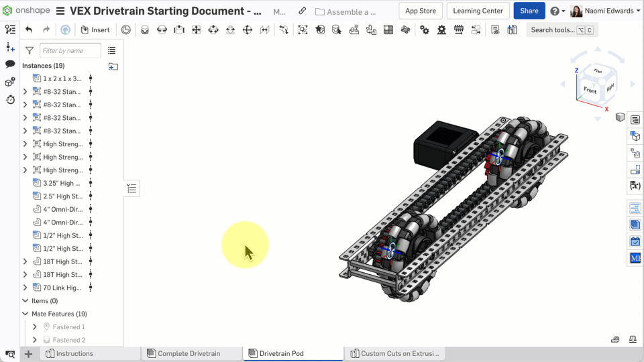Click the create folder icon beside Instances
Viewport: 644px width, 362px height.
(x=113, y=66)
